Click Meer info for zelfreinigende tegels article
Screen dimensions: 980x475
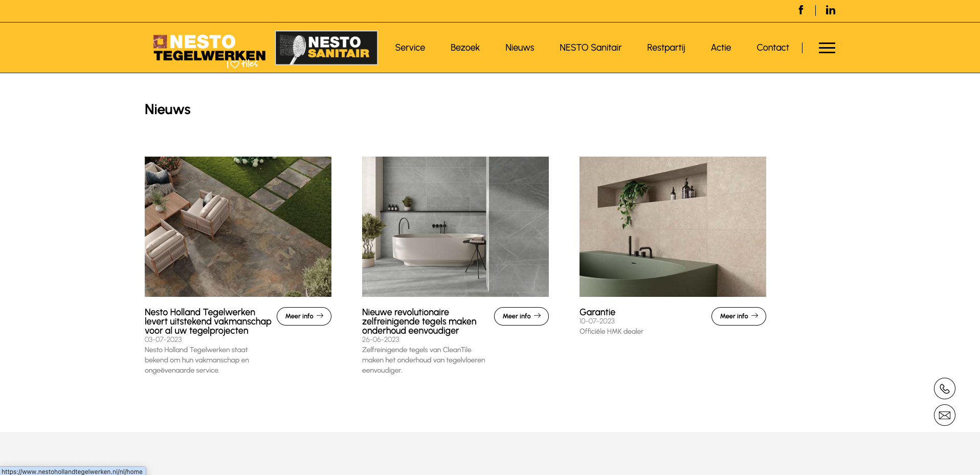click(521, 316)
